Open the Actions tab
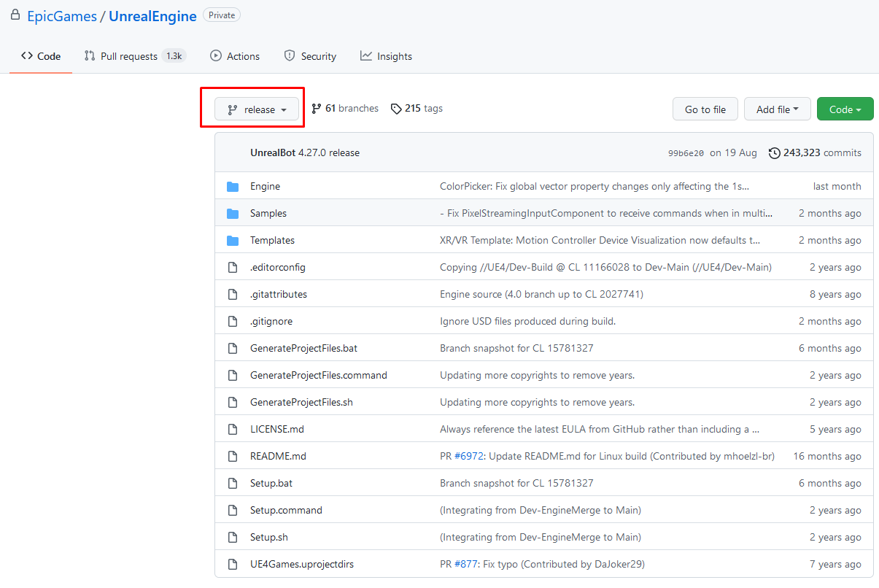Viewport: 879px width, 588px height. click(x=235, y=56)
